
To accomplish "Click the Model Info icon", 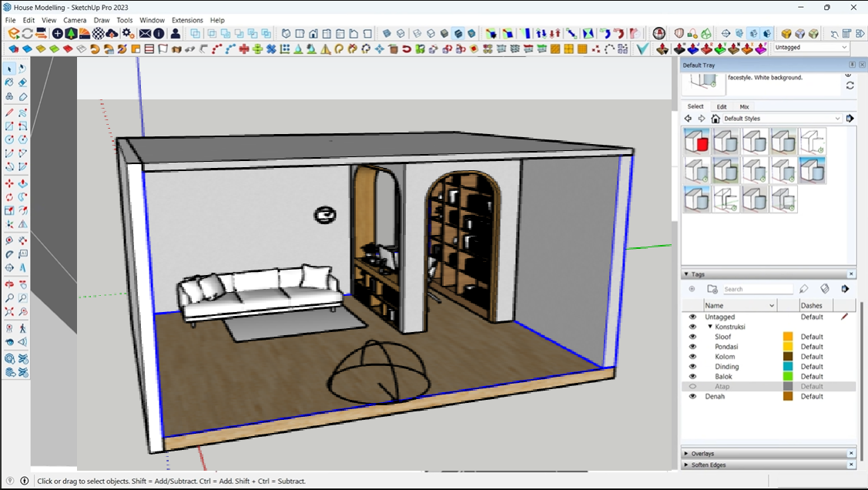I will click(x=159, y=33).
